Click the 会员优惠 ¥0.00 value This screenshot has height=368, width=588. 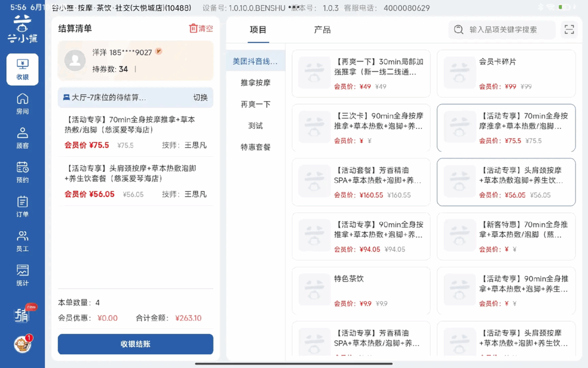(107, 318)
